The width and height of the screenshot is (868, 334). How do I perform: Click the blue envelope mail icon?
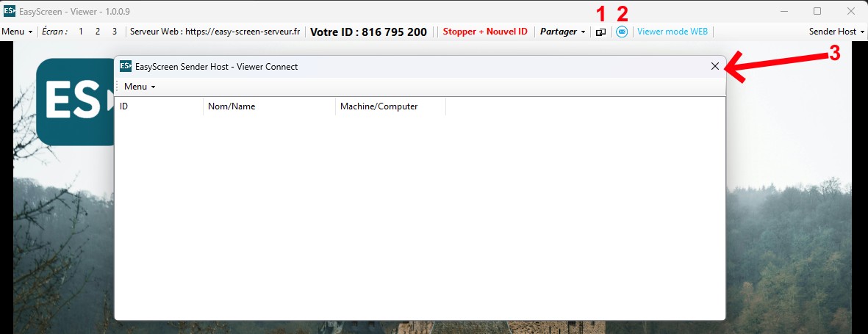coord(622,32)
